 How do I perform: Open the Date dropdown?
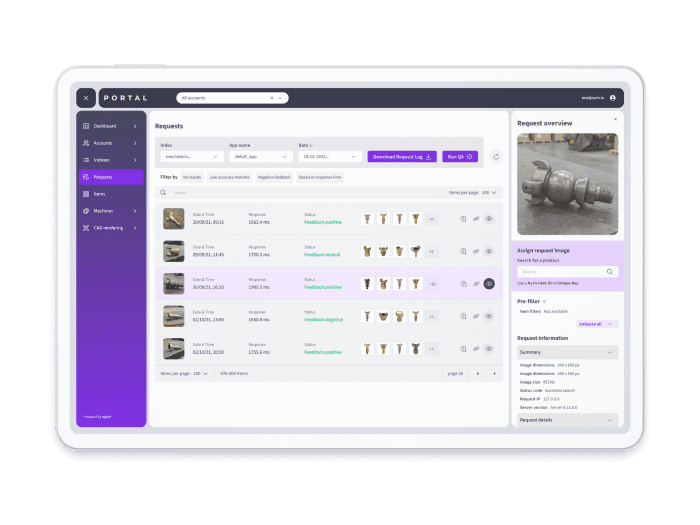pyautogui.click(x=330, y=157)
